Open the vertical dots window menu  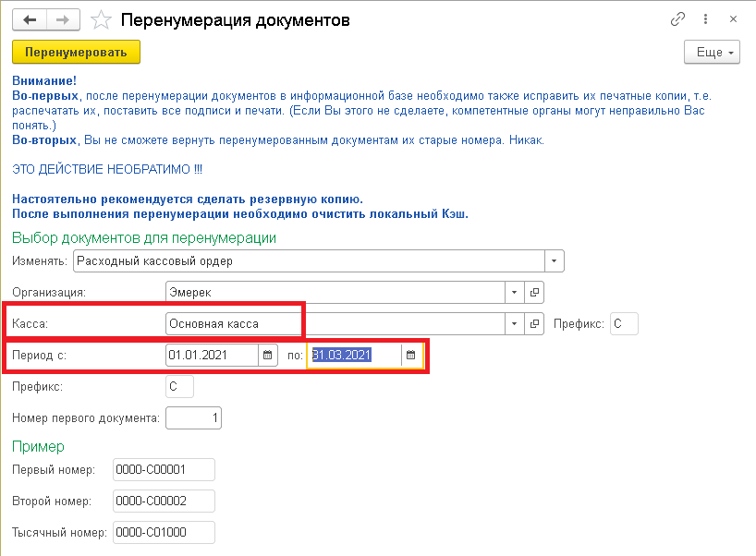[x=707, y=19]
